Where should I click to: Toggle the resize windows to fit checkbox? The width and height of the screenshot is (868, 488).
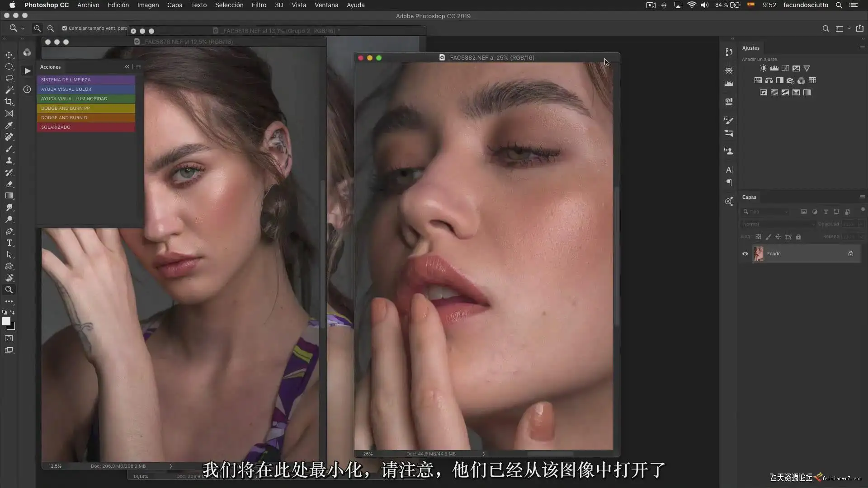65,28
